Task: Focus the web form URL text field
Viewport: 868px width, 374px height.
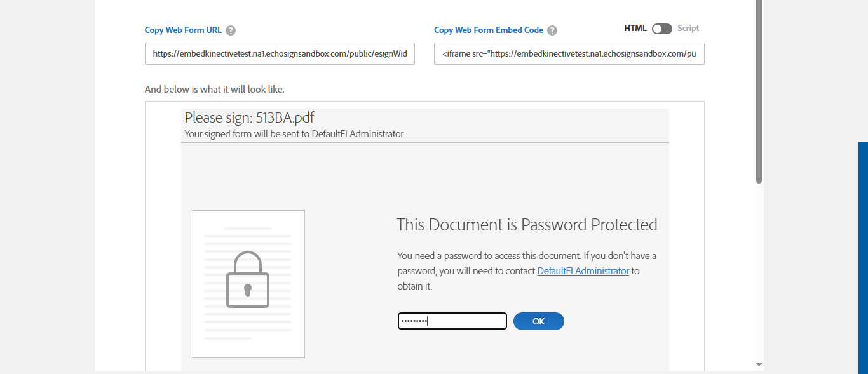Action: 280,54
